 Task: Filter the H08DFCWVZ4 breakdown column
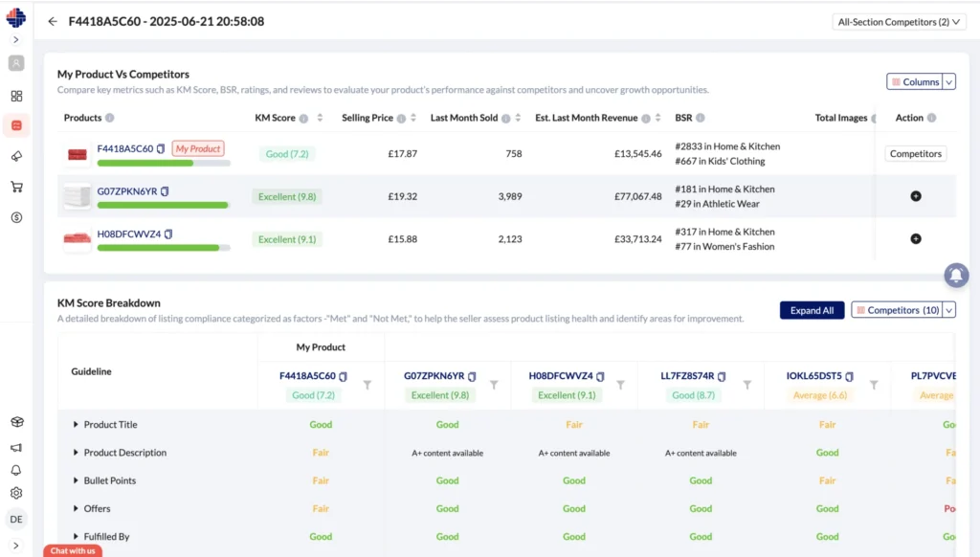[x=620, y=385]
